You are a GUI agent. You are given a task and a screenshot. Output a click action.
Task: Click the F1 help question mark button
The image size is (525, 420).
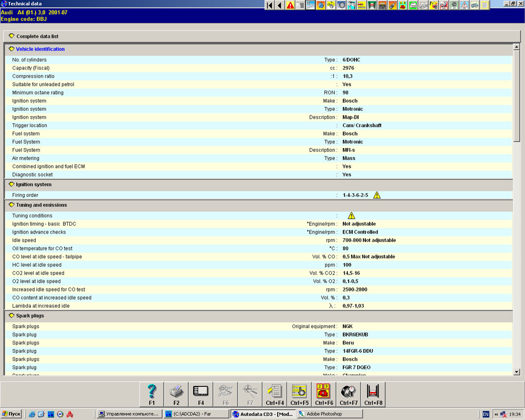click(152, 394)
